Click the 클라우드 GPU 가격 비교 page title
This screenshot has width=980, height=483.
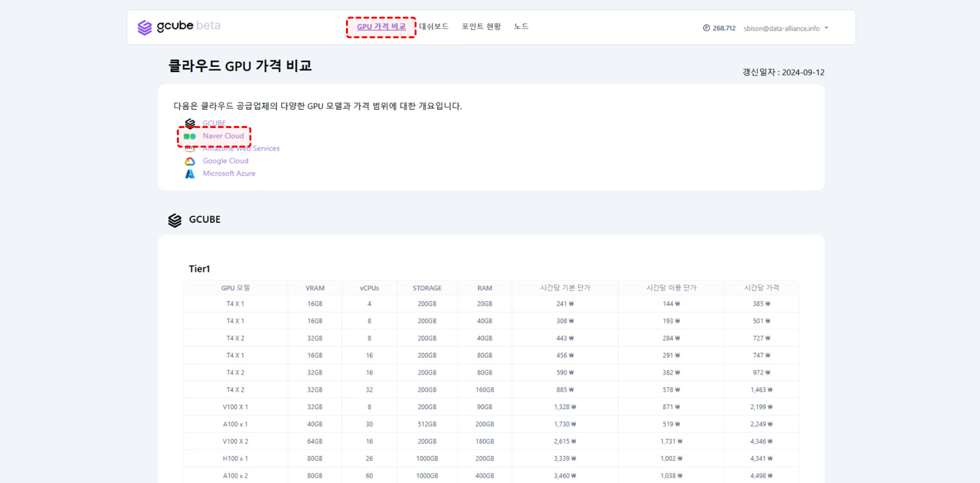pos(240,66)
